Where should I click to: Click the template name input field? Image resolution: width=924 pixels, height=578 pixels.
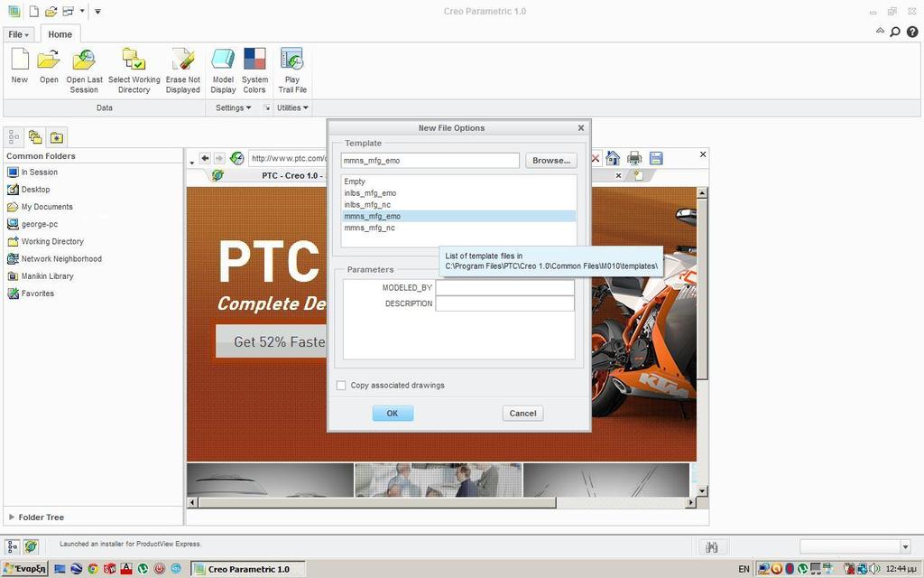click(x=430, y=161)
